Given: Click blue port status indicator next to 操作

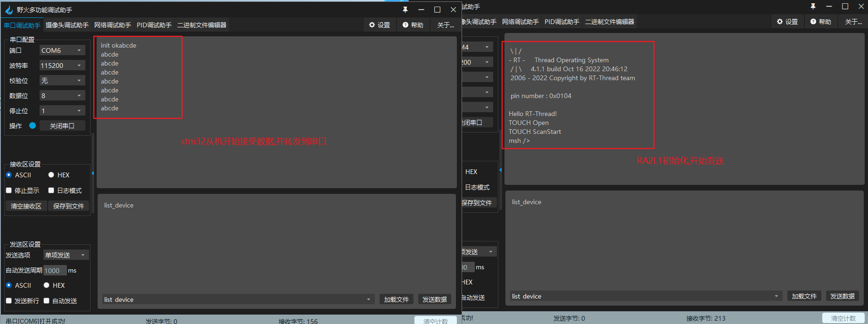Looking at the screenshot, I should click(33, 125).
